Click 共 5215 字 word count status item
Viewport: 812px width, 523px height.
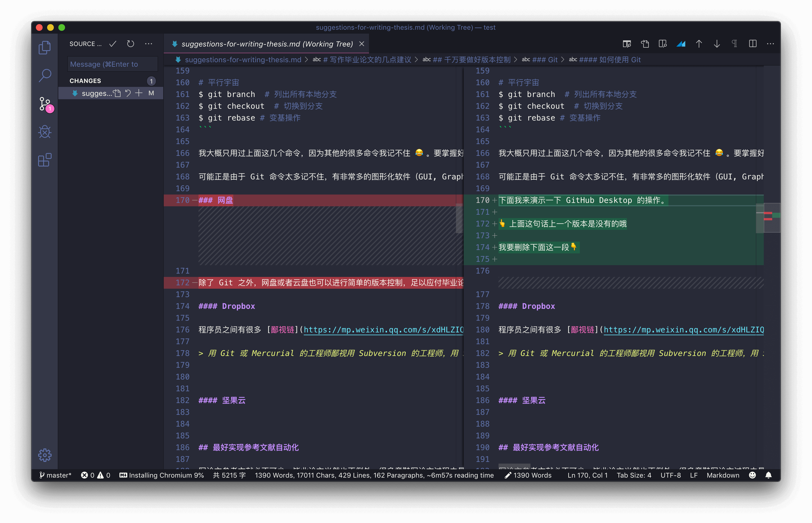click(229, 475)
